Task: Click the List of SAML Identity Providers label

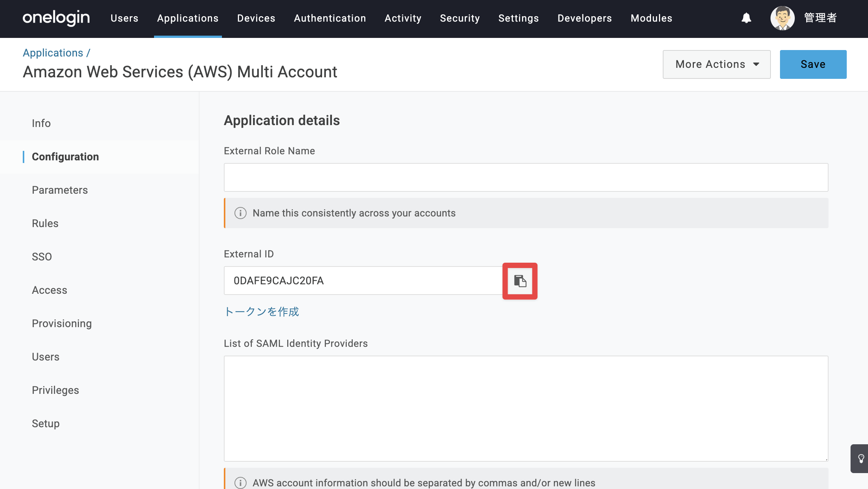Action: tap(296, 343)
